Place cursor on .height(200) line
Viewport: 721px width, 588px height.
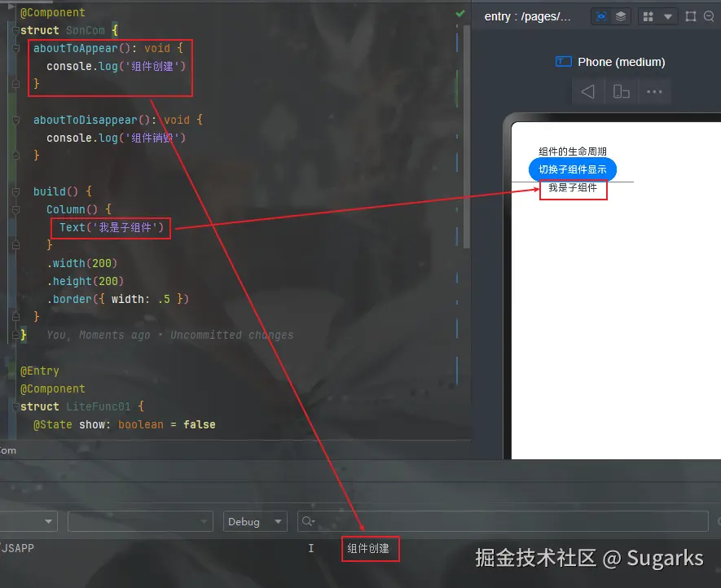coord(85,281)
